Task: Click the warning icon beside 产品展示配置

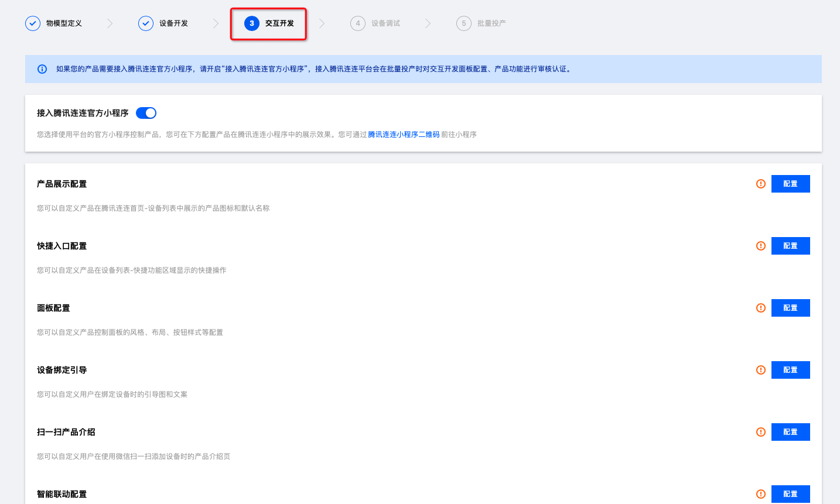Action: pos(761,184)
